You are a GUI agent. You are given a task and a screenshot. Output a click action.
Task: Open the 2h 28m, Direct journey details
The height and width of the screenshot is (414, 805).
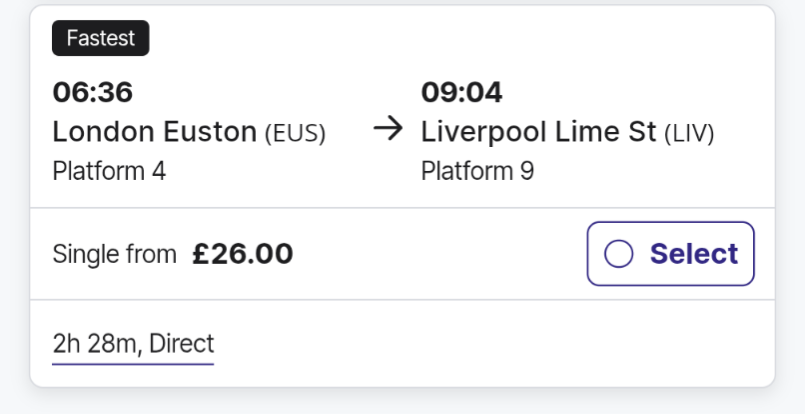[x=133, y=345]
